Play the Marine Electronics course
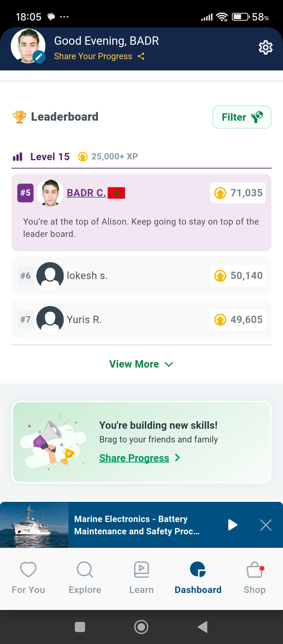The image size is (283, 644). 232,525
